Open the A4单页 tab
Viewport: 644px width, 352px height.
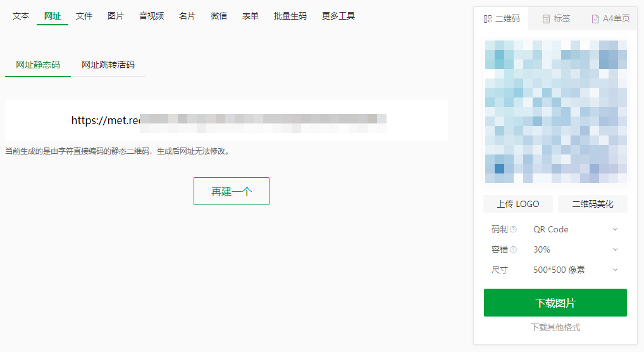(610, 18)
